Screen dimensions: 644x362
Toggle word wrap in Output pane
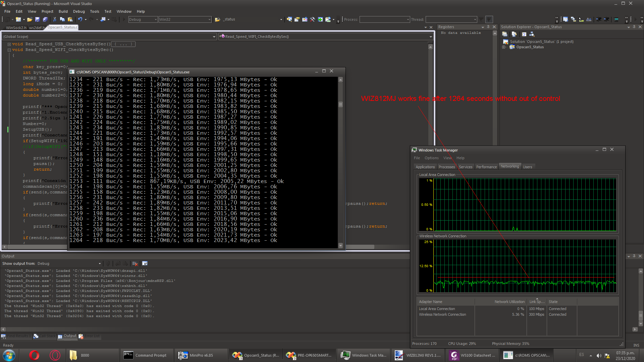145,263
